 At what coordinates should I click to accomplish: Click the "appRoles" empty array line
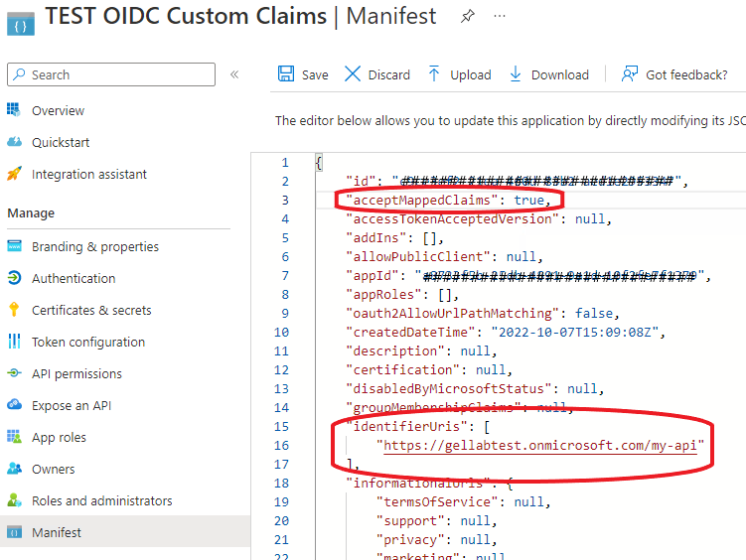click(x=402, y=295)
